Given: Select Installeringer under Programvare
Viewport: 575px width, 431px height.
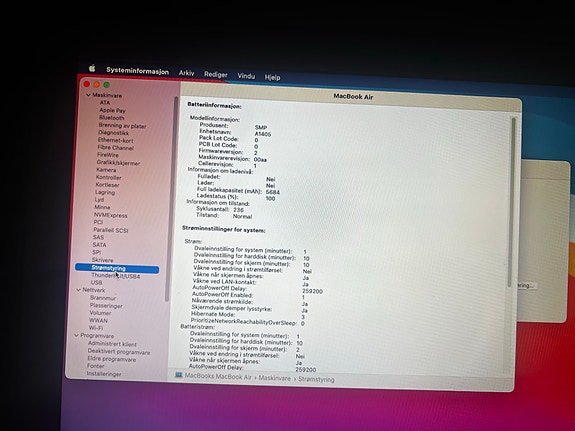Looking at the screenshot, I should click(104, 374).
